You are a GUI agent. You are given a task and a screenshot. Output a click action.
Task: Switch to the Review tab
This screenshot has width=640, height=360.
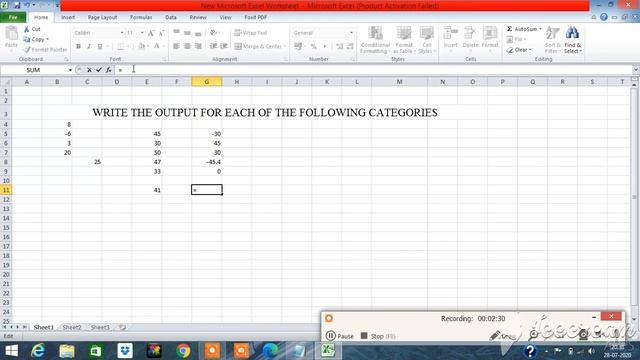click(198, 17)
